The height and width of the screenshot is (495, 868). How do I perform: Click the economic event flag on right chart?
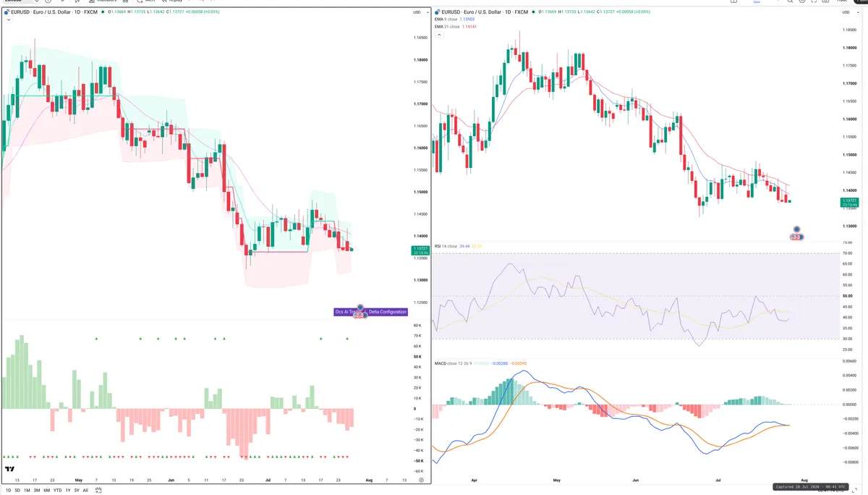tap(796, 237)
